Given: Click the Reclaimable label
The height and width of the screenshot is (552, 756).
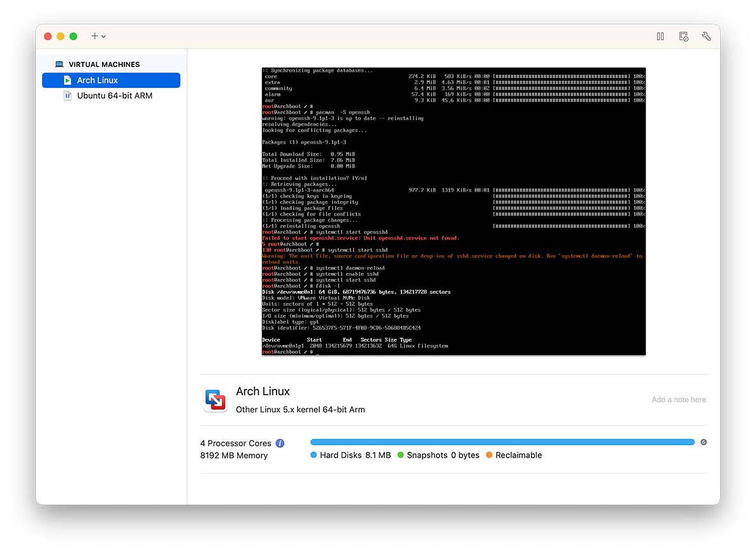Looking at the screenshot, I should (x=519, y=455).
